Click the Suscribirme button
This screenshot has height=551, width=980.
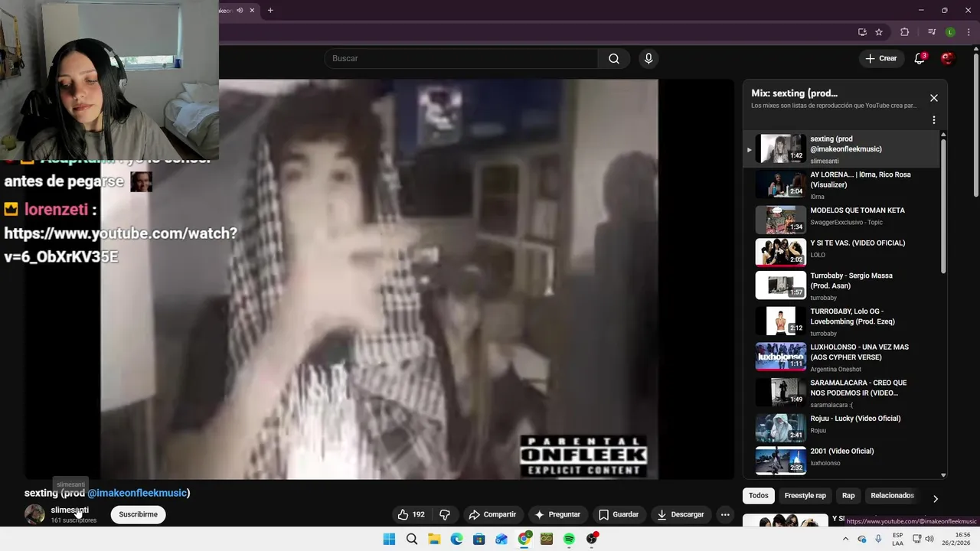click(x=139, y=515)
